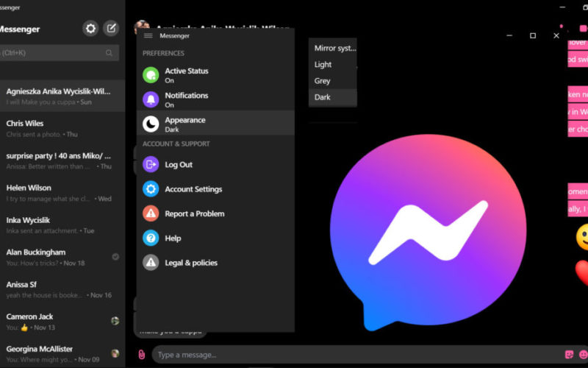588x368 pixels.
Task: Open Legal & policies
Action: click(215, 263)
